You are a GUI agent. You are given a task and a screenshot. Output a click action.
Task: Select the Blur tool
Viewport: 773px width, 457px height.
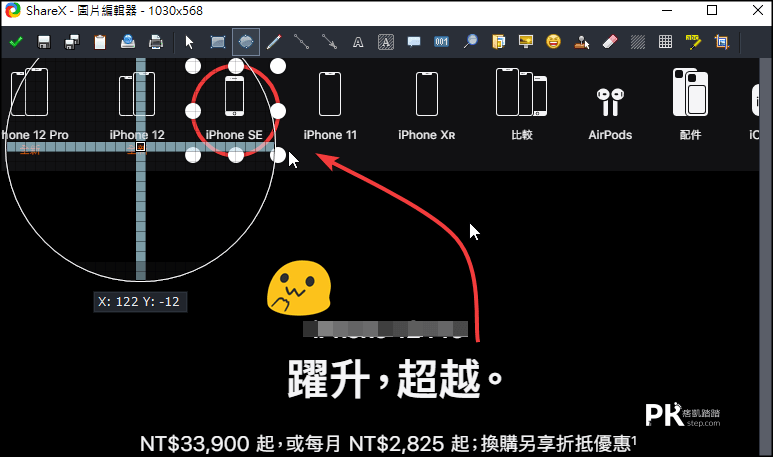tap(637, 42)
